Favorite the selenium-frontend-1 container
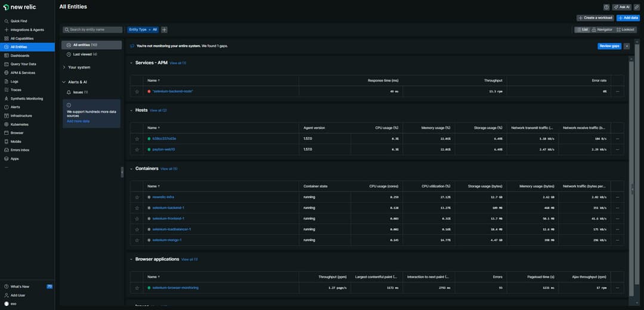The image size is (644, 310). point(137,218)
